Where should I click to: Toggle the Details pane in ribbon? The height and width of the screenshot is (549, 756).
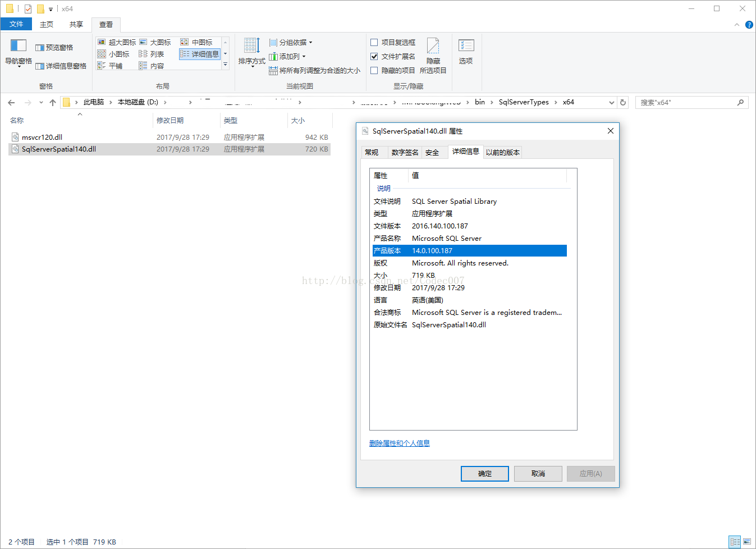click(61, 66)
